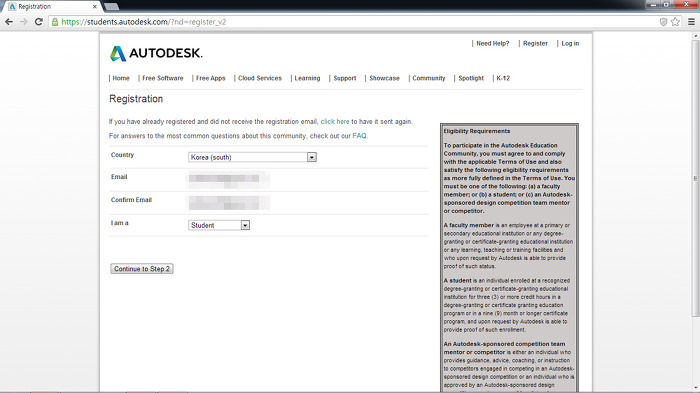The image size is (700, 393).
Task: Open the Learning menu item
Action: [x=307, y=78]
